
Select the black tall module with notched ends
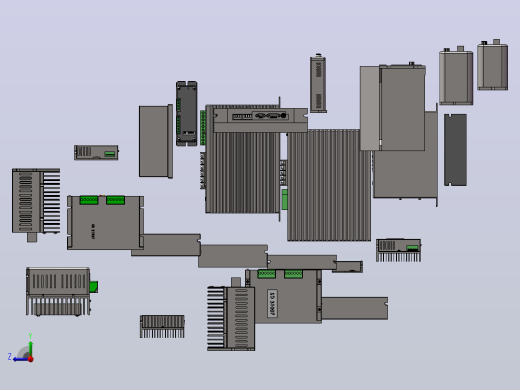pos(187,113)
